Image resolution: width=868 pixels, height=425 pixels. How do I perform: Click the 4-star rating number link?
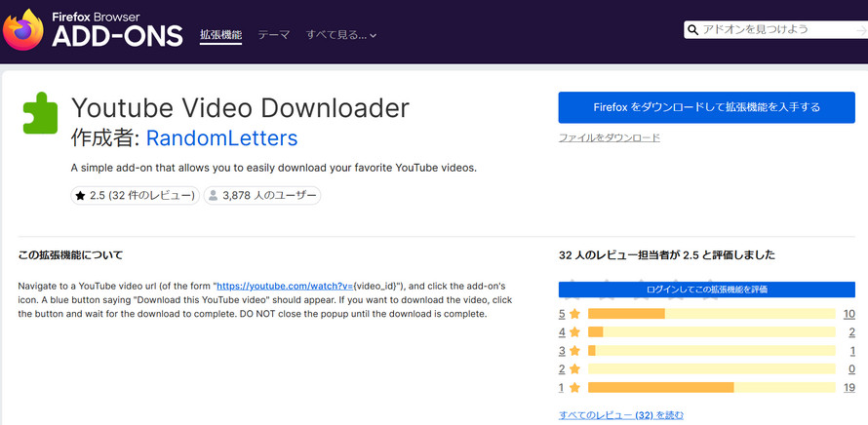click(562, 332)
